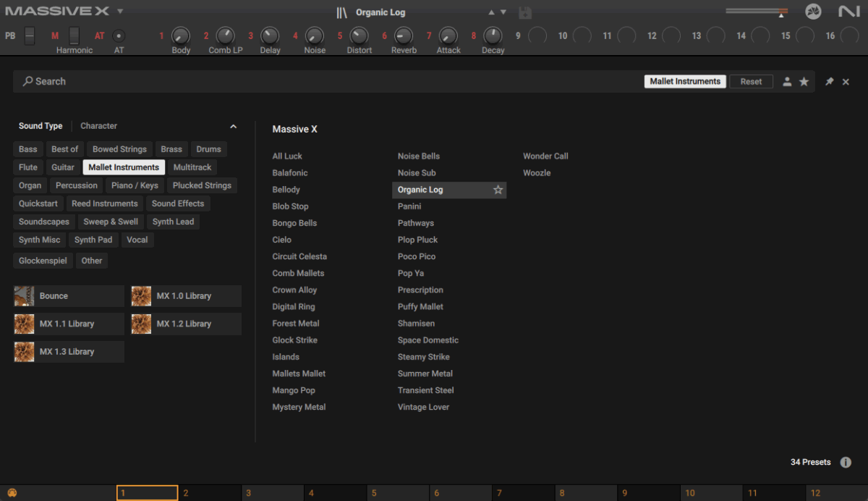Select the MX 1.0 Library
Screen dimensions: 868x501
click(186, 296)
